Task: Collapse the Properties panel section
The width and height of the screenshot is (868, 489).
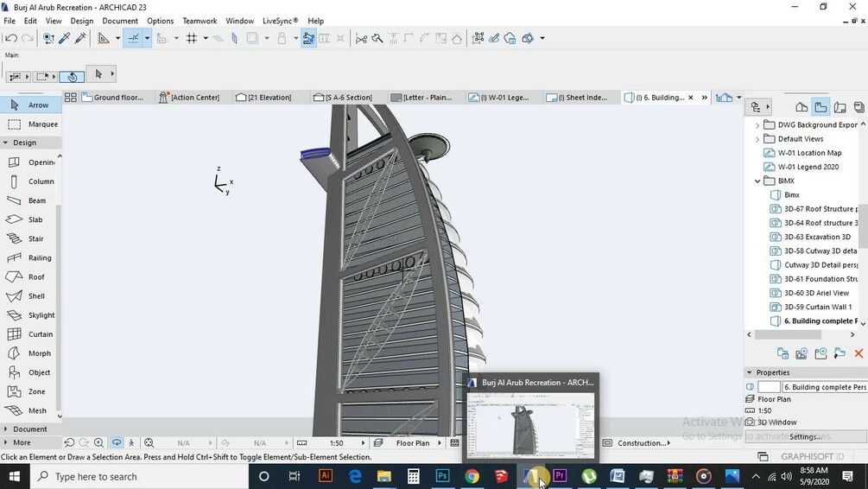Action: (x=750, y=372)
